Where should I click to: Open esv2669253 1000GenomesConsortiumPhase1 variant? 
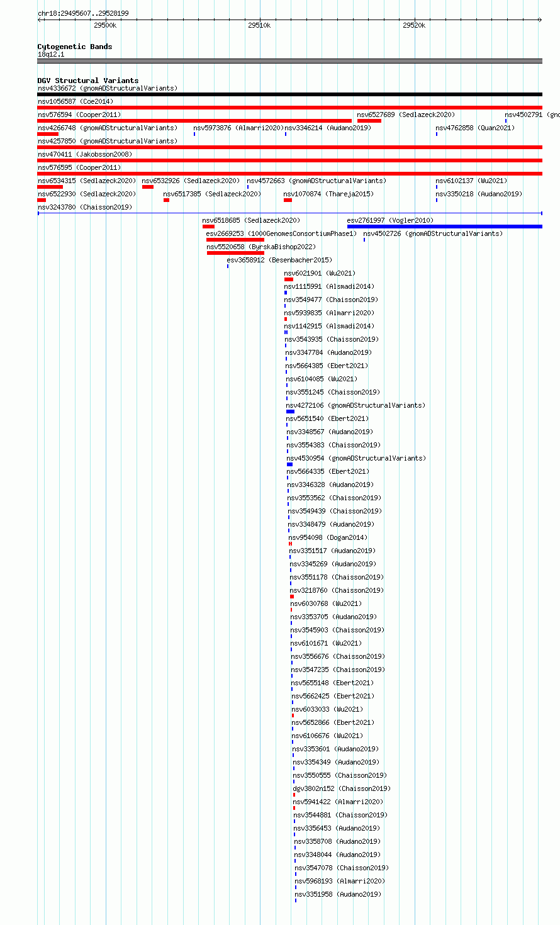(281, 233)
